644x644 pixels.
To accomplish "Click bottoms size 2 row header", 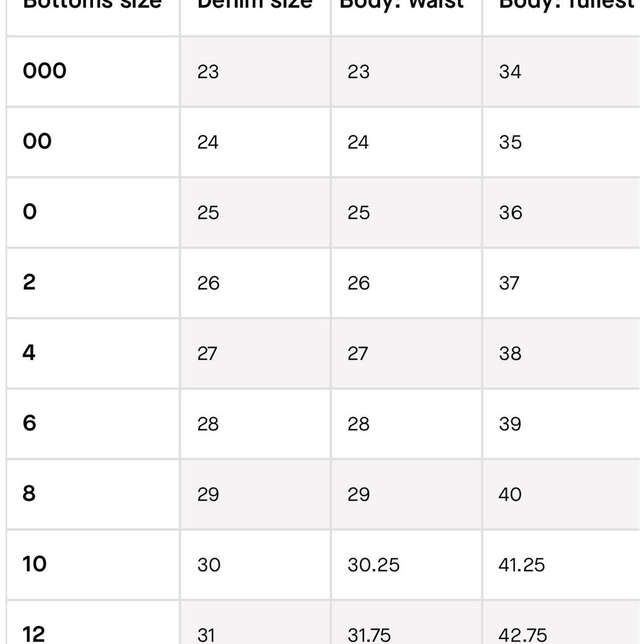I will [x=93, y=283].
